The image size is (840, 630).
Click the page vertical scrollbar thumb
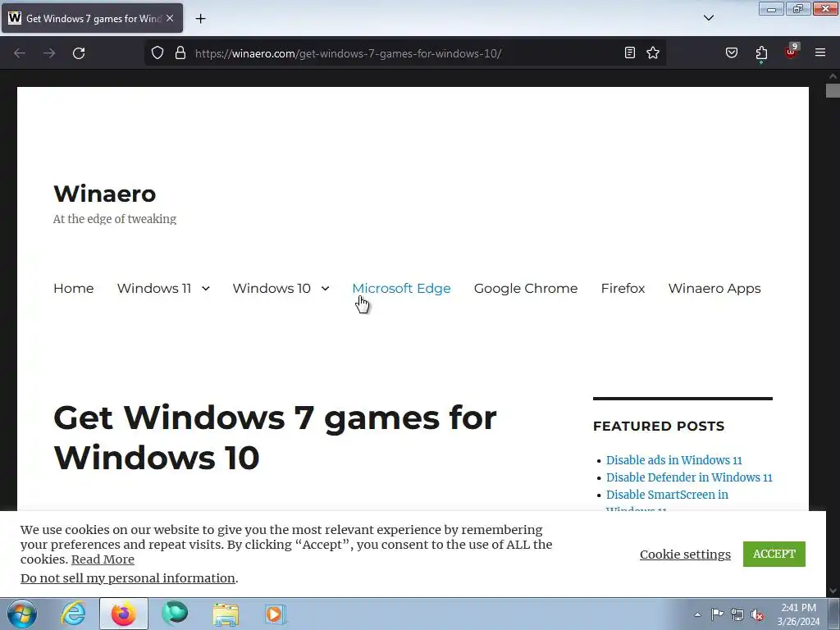pos(833,90)
